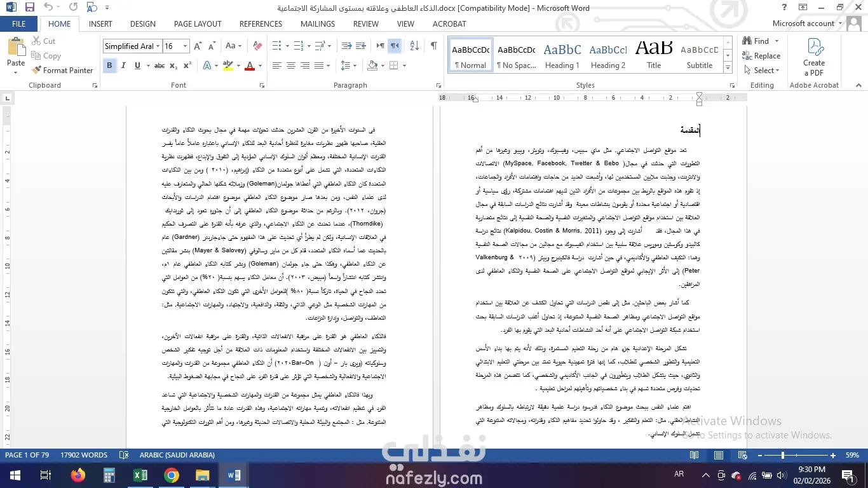
Task: Switch to the DESIGN tab
Action: 143,24
